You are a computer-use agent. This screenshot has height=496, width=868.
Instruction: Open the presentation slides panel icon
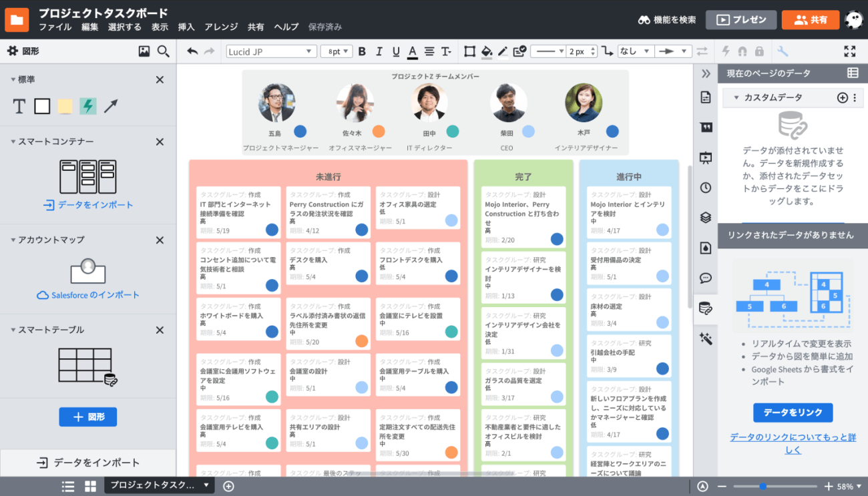[706, 158]
